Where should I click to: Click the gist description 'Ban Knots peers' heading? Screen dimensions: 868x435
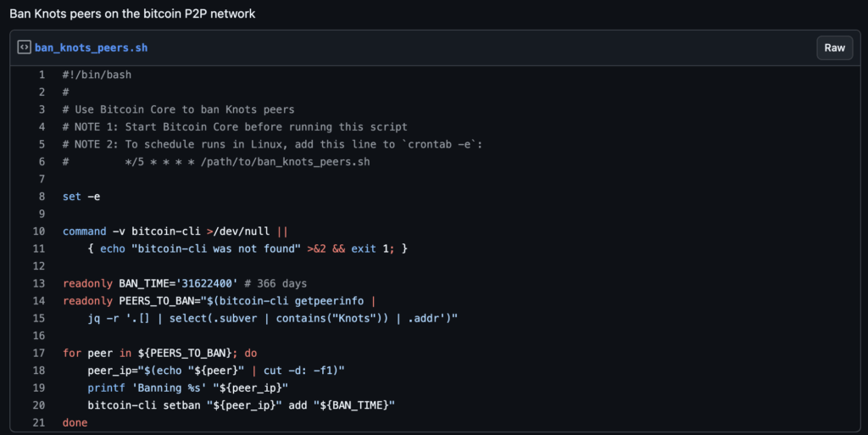(x=132, y=14)
